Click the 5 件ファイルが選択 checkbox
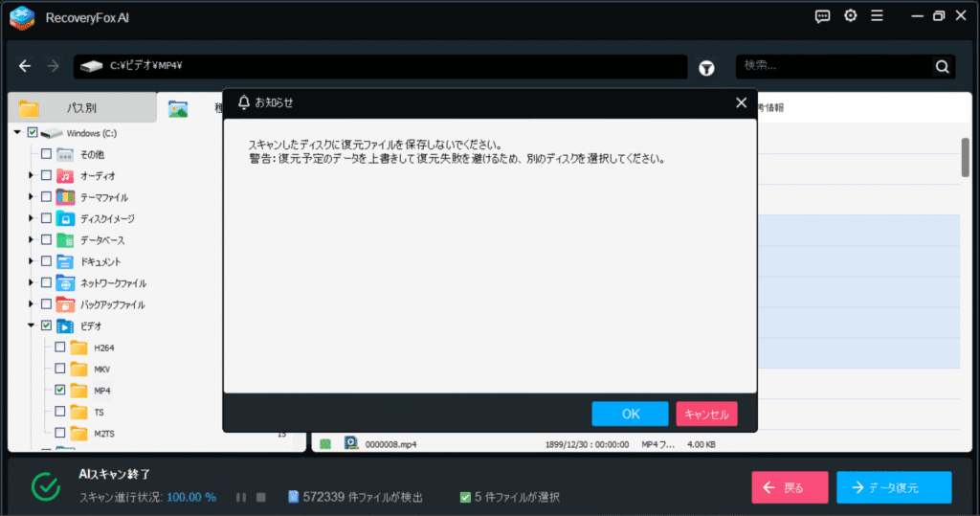 [465, 497]
